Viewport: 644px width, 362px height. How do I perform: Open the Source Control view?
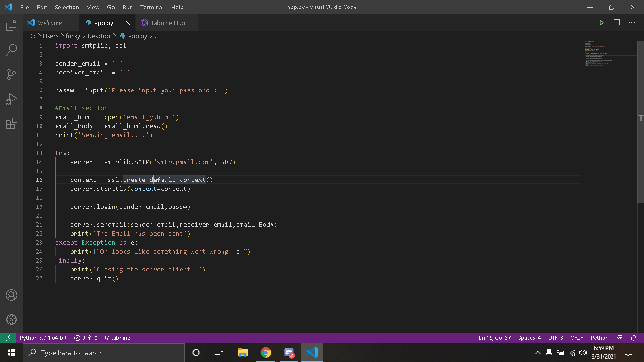click(x=11, y=74)
